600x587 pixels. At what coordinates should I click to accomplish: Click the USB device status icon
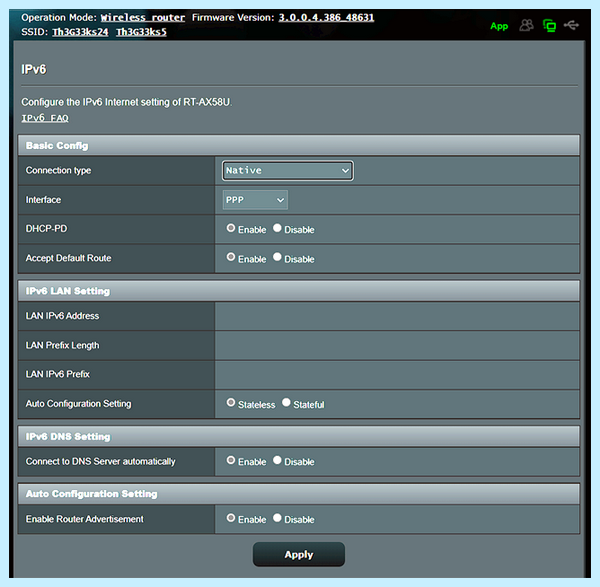click(571, 25)
